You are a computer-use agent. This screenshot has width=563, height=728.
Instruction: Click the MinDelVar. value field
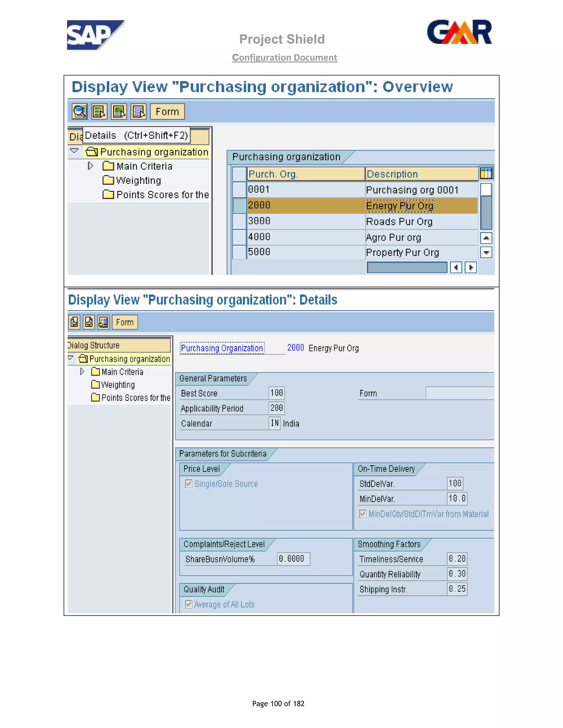tap(457, 498)
